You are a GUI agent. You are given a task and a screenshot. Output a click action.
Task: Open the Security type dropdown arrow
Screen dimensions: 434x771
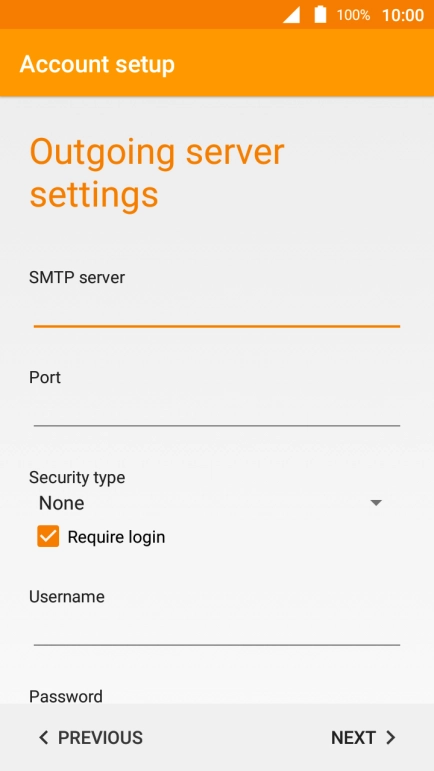click(x=376, y=503)
